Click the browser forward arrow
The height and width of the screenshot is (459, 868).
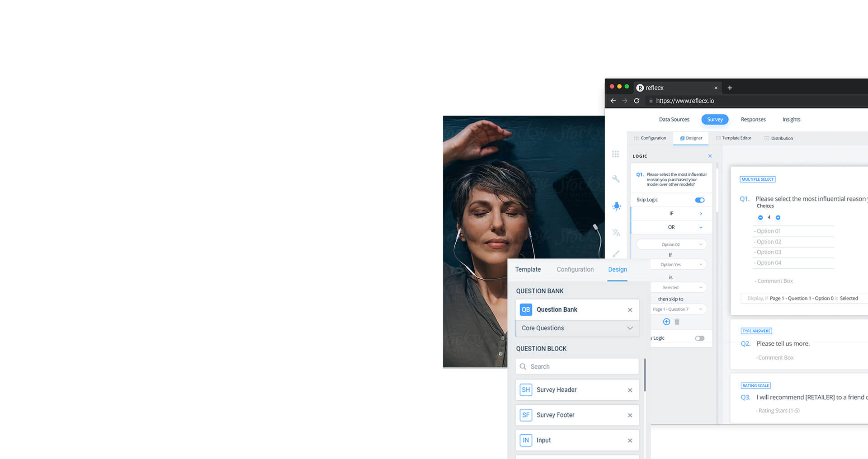tap(625, 101)
